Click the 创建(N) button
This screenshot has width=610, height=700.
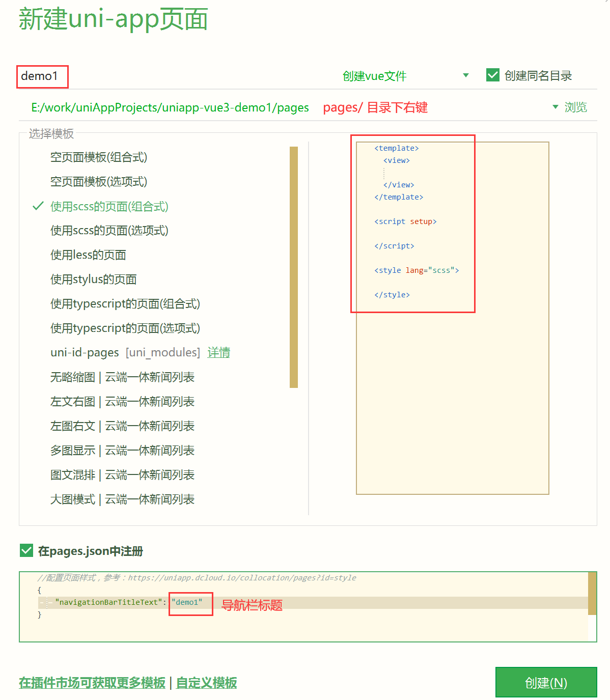click(545, 682)
